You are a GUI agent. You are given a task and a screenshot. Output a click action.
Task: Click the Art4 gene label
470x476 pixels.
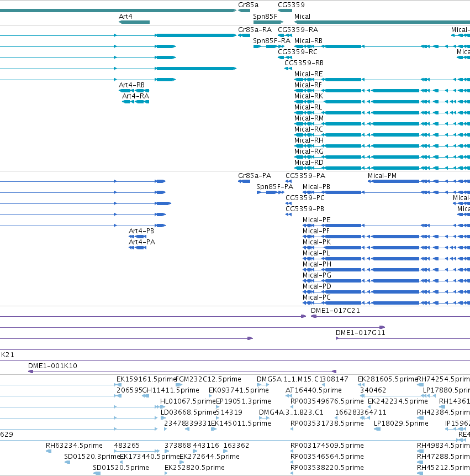[125, 17]
